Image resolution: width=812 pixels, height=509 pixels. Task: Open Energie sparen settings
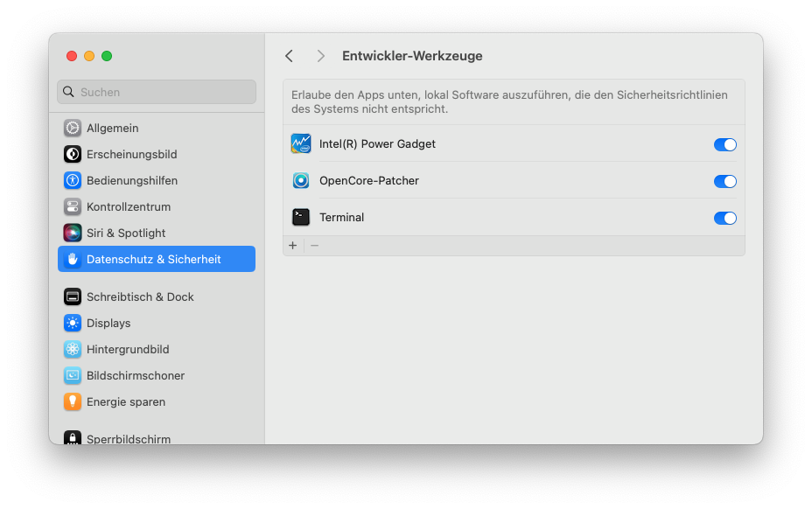pos(126,402)
